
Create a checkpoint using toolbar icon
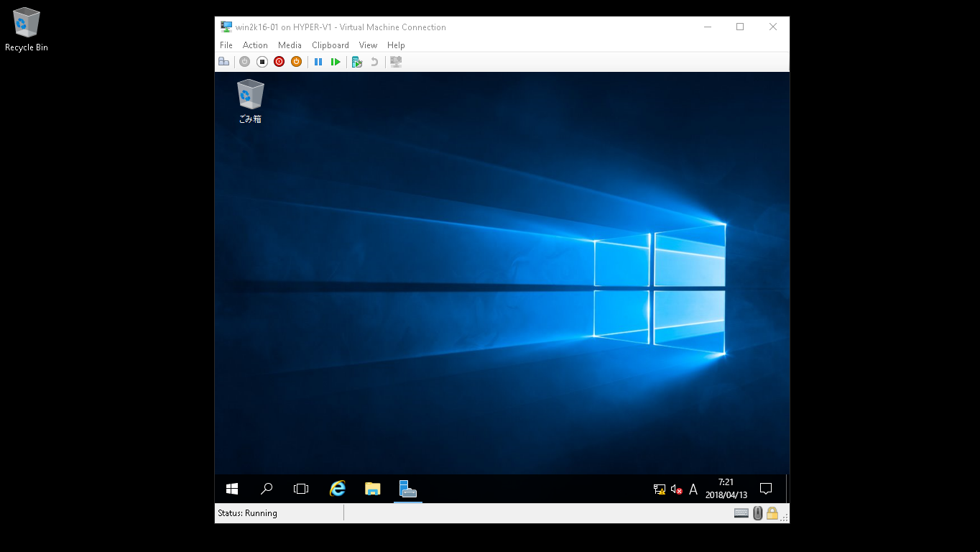coord(356,62)
